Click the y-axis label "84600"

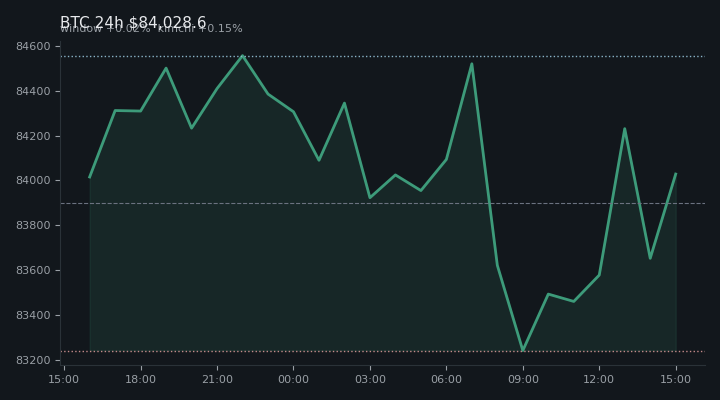tap(33, 46)
